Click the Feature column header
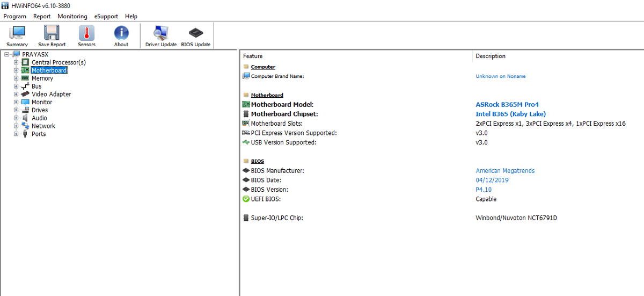This screenshot has width=644, height=296. tap(253, 56)
